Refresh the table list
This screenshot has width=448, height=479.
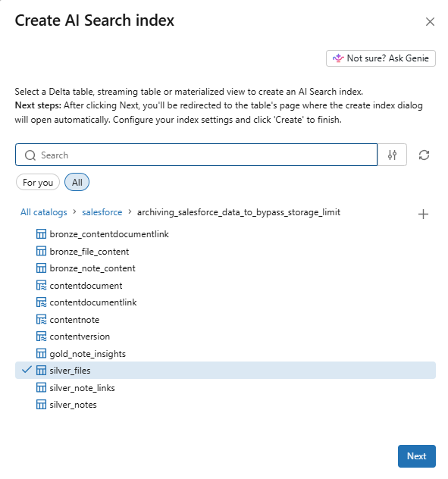424,155
